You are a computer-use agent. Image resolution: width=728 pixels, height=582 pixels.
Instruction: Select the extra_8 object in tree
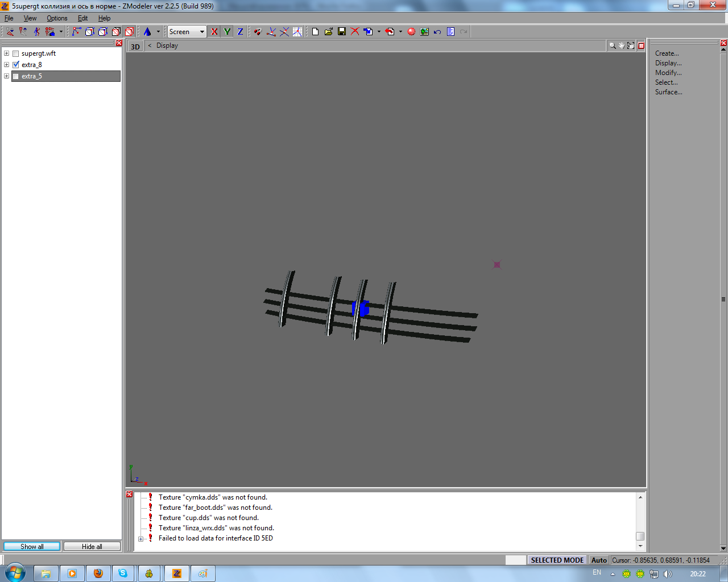(32, 65)
